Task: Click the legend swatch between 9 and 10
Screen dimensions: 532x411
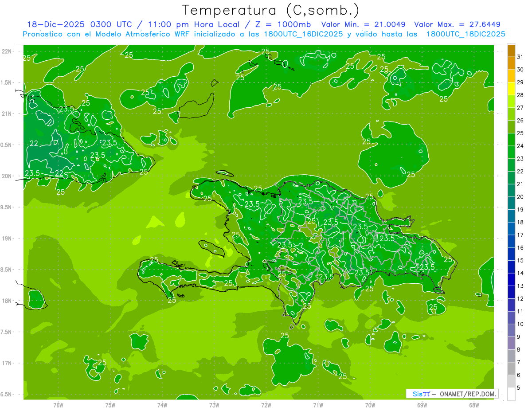Action: [x=511, y=331]
